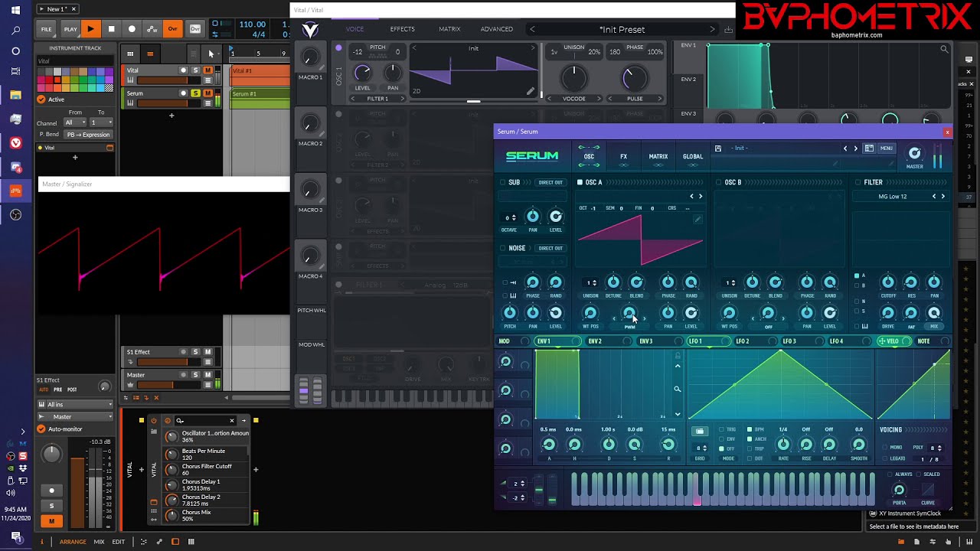Viewport: 980px width, 551px height.
Task: Open the All ins input dropdown
Action: click(75, 404)
